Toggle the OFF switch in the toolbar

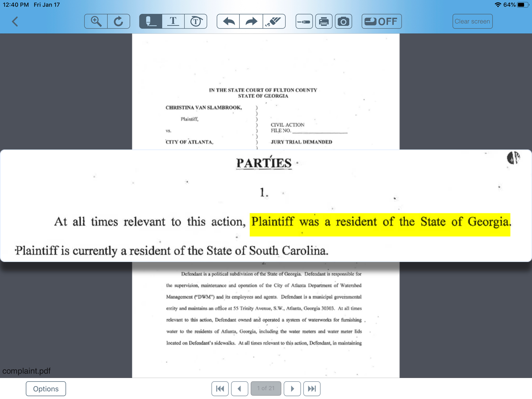click(381, 21)
